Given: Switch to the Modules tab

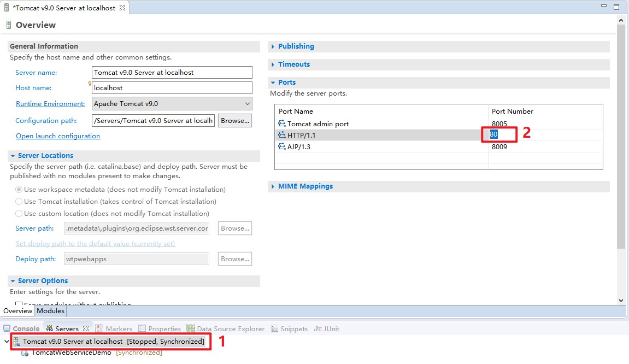Looking at the screenshot, I should pyautogui.click(x=50, y=310).
